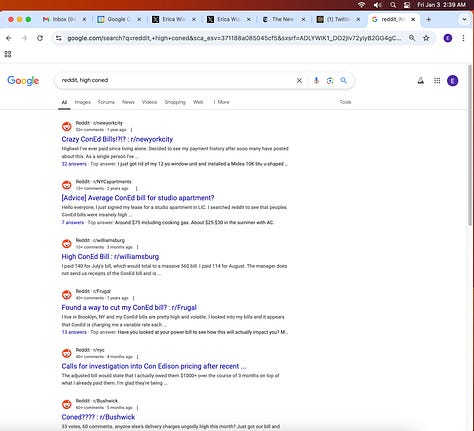This screenshot has width=474, height=431.
Task: Switch to The New York Times tab
Action: point(283,19)
